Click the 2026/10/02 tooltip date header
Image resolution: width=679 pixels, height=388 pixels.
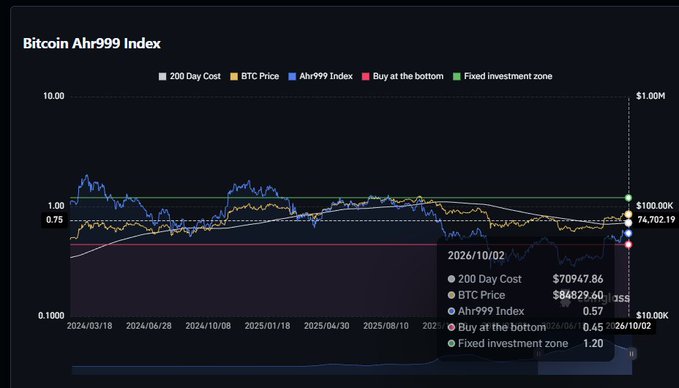tap(476, 255)
